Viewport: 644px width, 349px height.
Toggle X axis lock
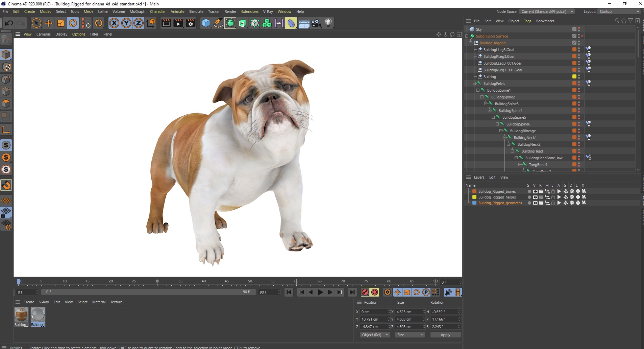[x=114, y=23]
